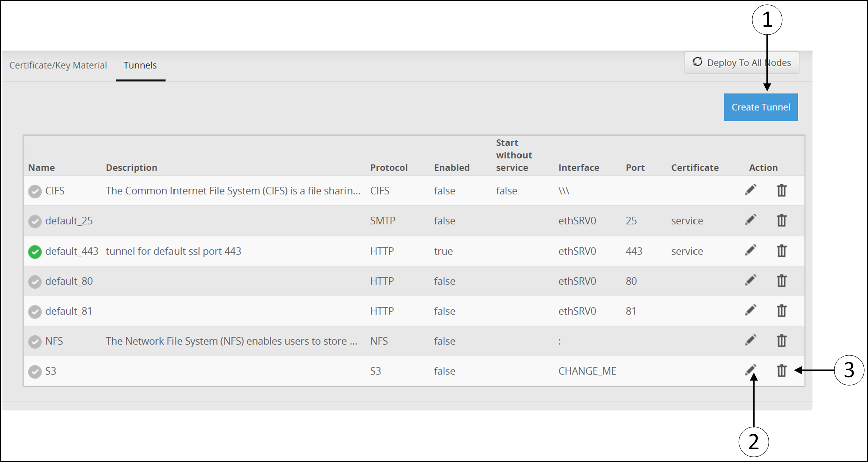Screen dimensions: 868x462
Task: Select the Tunnels tab
Action: pos(140,65)
